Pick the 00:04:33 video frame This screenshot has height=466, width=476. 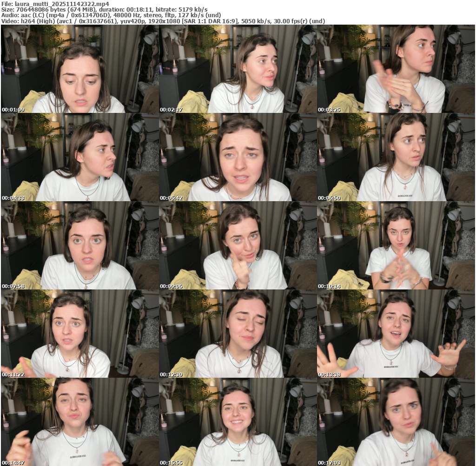(79, 158)
